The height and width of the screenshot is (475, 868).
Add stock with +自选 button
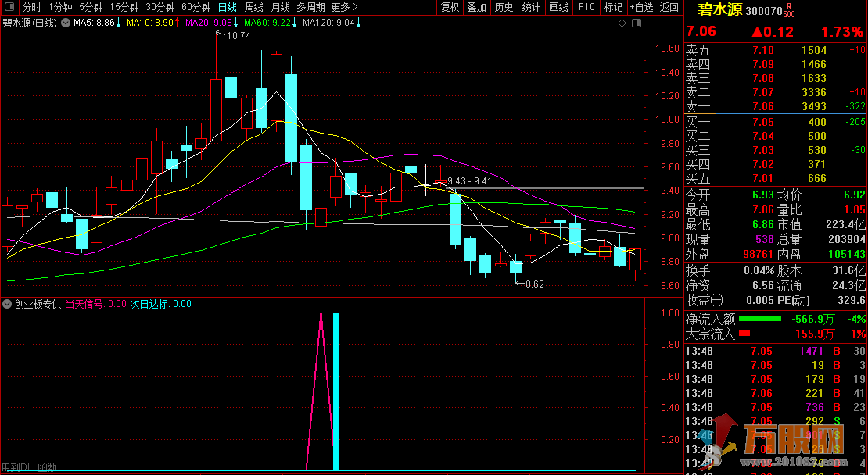(641, 7)
